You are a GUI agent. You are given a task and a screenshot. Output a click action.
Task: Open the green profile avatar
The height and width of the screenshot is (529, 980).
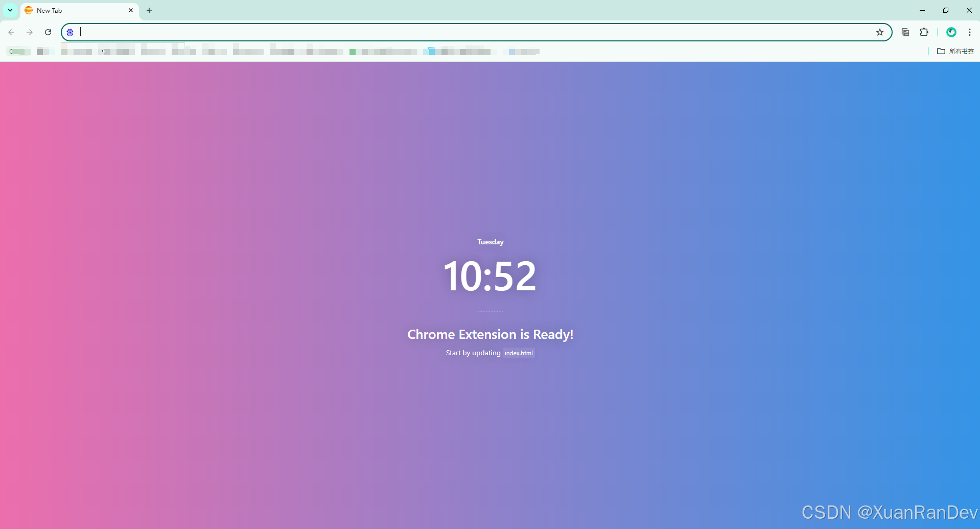pos(951,32)
